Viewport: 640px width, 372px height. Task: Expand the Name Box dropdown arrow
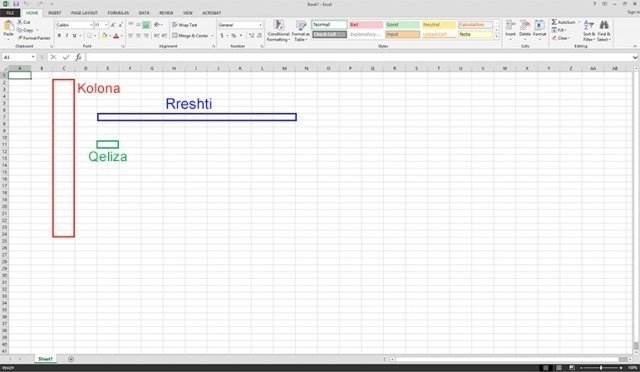33,57
